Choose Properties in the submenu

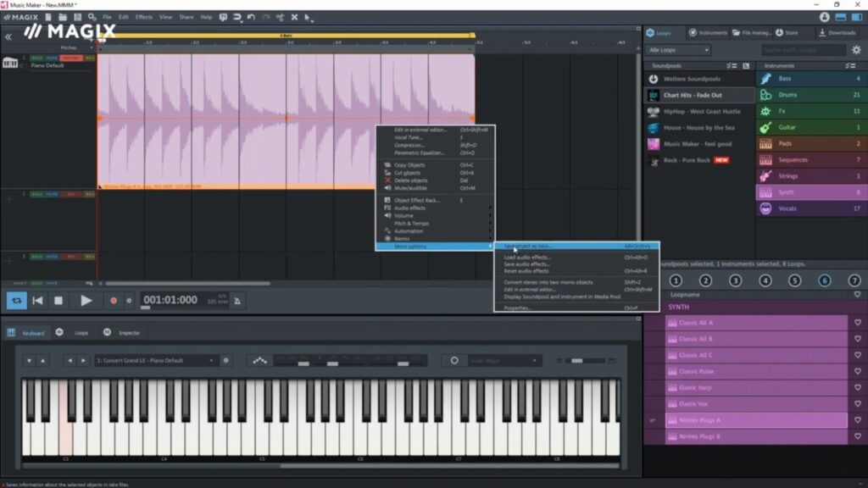(576, 308)
